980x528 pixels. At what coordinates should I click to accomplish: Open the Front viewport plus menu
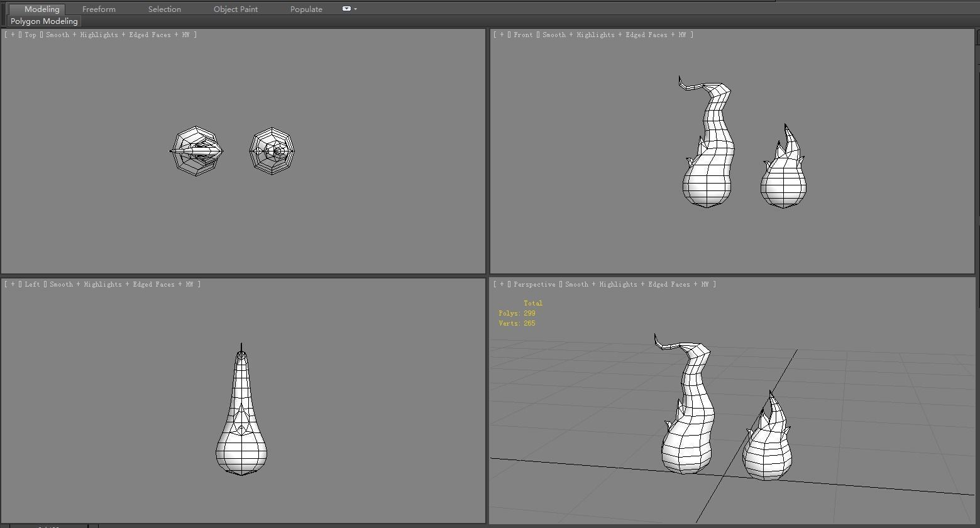tap(502, 35)
